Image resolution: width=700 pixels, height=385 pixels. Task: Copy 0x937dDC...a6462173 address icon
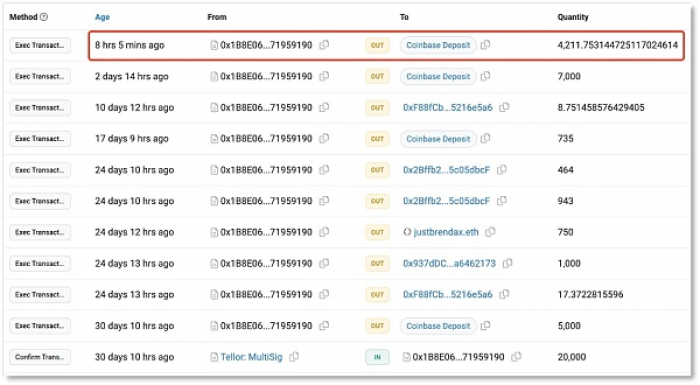[x=508, y=263]
